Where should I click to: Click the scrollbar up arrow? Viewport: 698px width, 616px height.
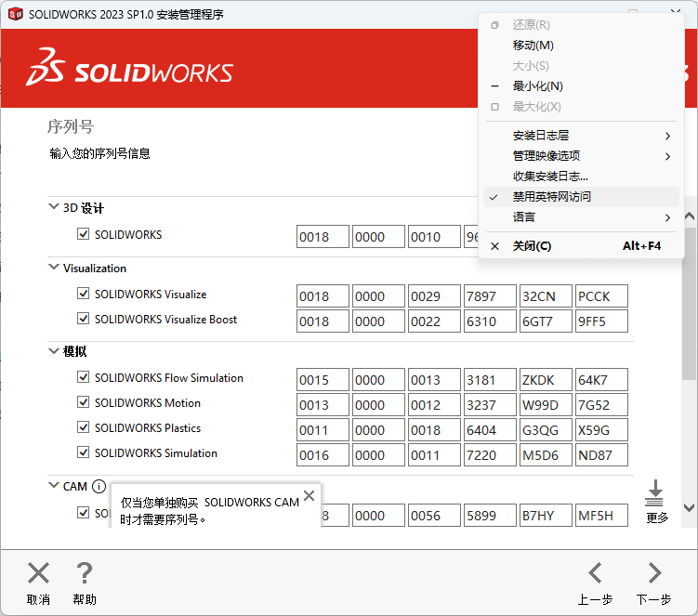pyautogui.click(x=689, y=216)
